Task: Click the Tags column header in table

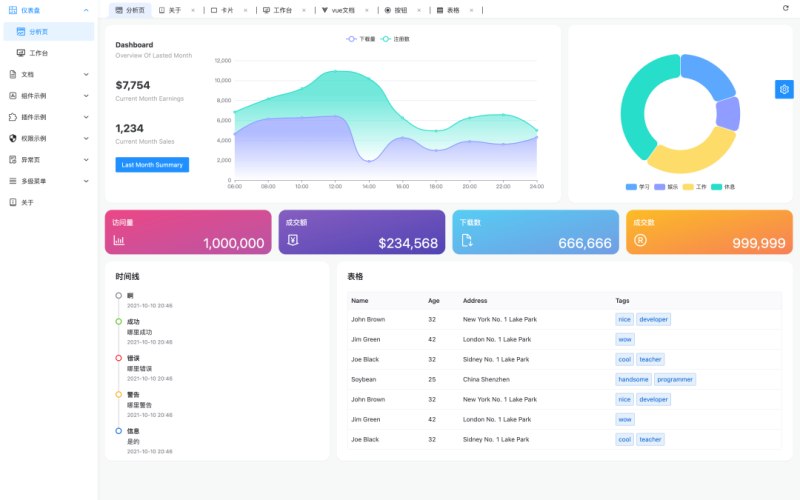Action: (622, 301)
